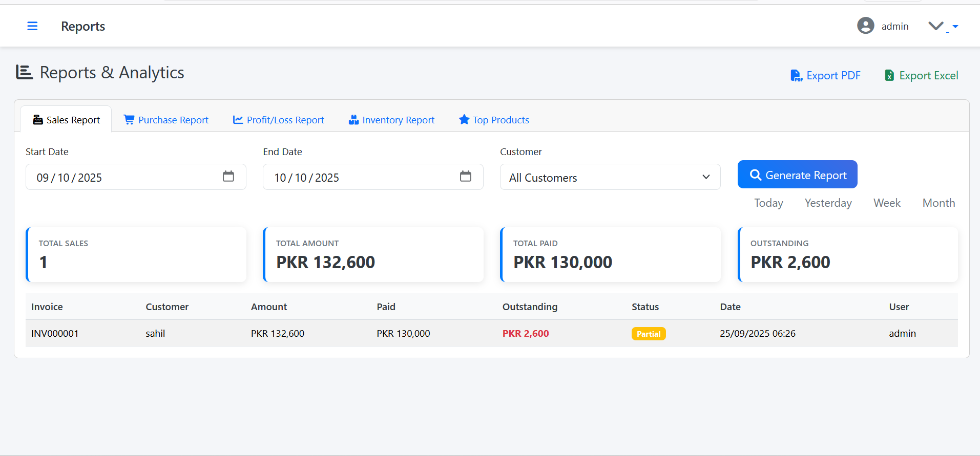The image size is (980, 456).
Task: Apply the Month quick filter
Action: [x=939, y=203]
